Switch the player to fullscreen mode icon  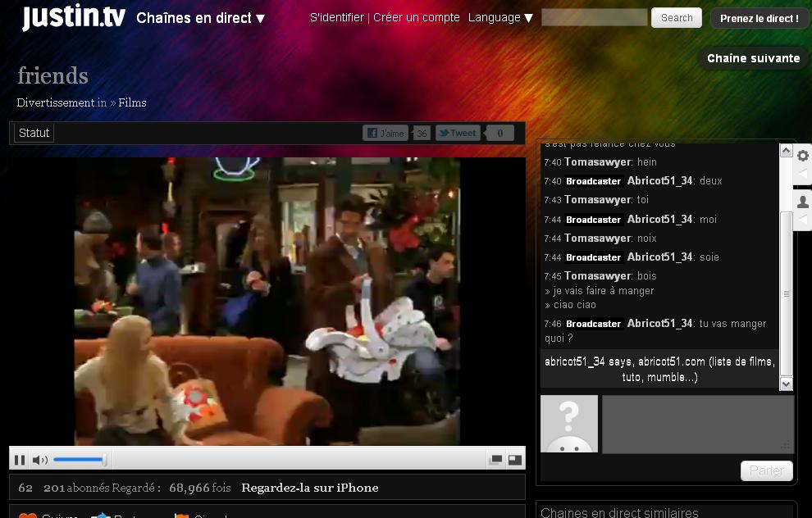[515, 460]
